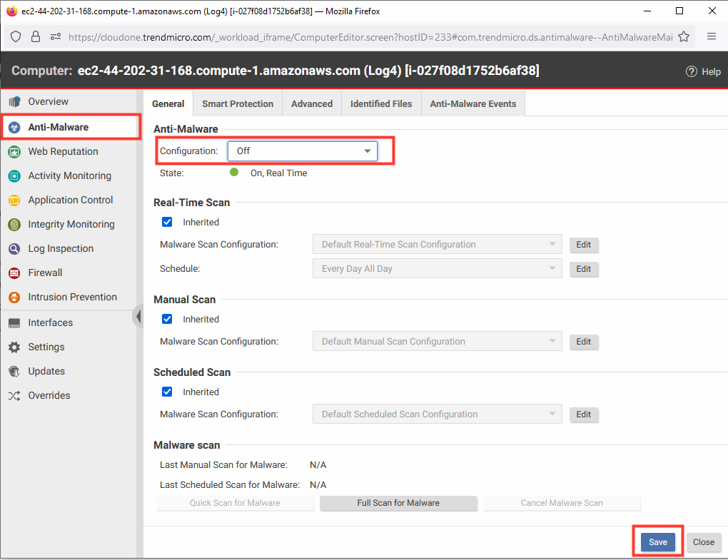The height and width of the screenshot is (560, 728).
Task: Edit the Manual Scan Configuration
Action: click(x=584, y=342)
